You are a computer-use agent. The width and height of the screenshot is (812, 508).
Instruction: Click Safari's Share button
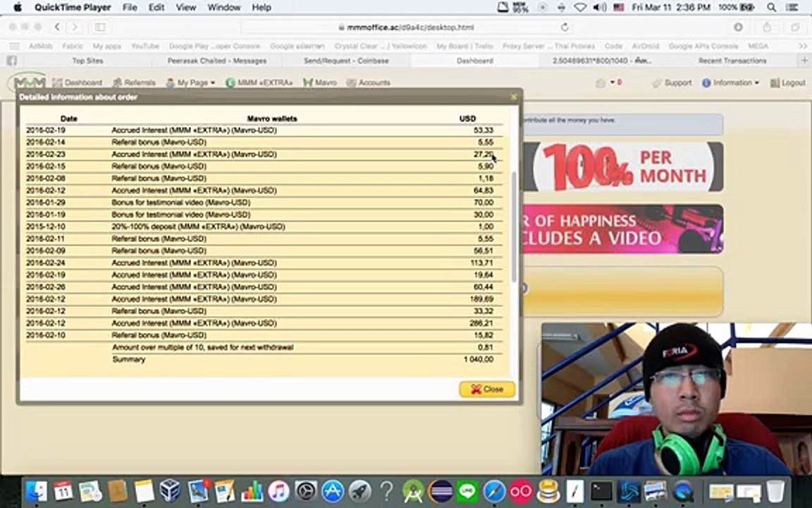click(x=767, y=27)
